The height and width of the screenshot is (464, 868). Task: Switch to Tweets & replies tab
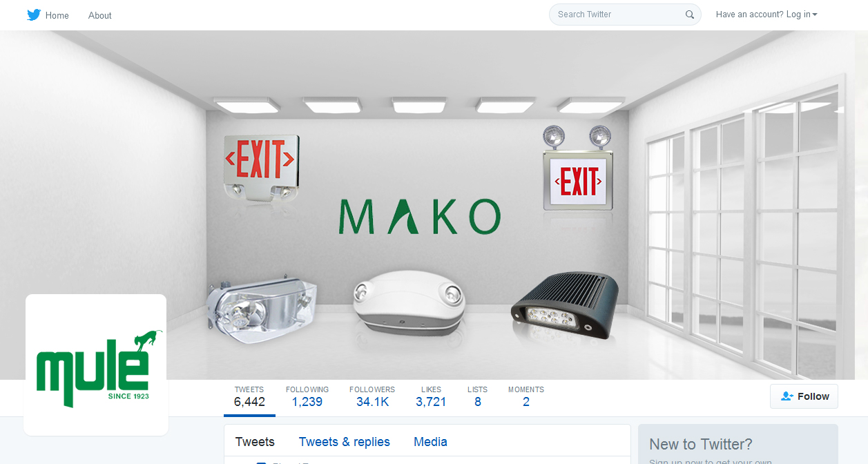[x=345, y=442]
